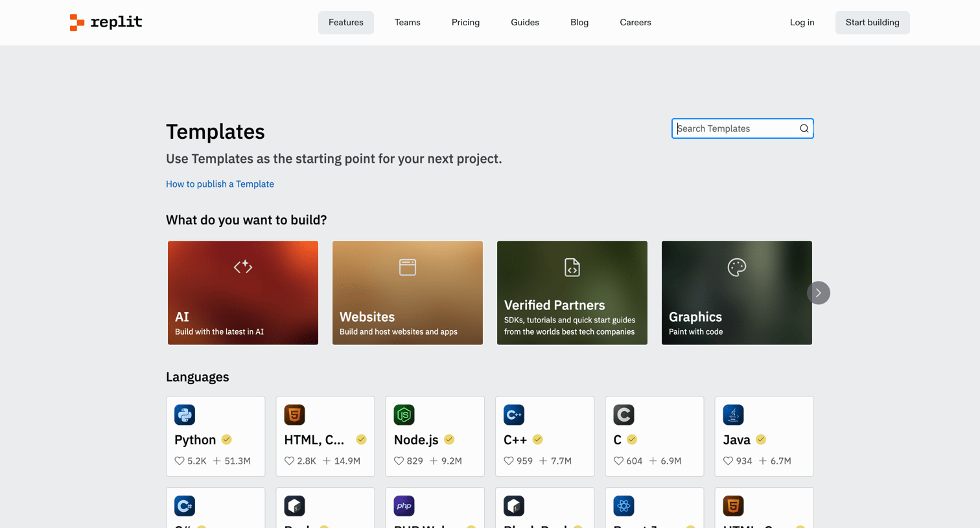
Task: Open the Careers page
Action: coord(635,23)
